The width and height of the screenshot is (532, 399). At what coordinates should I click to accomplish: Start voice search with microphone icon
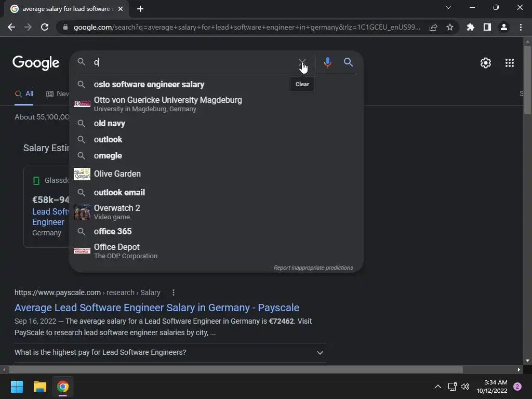(327, 62)
